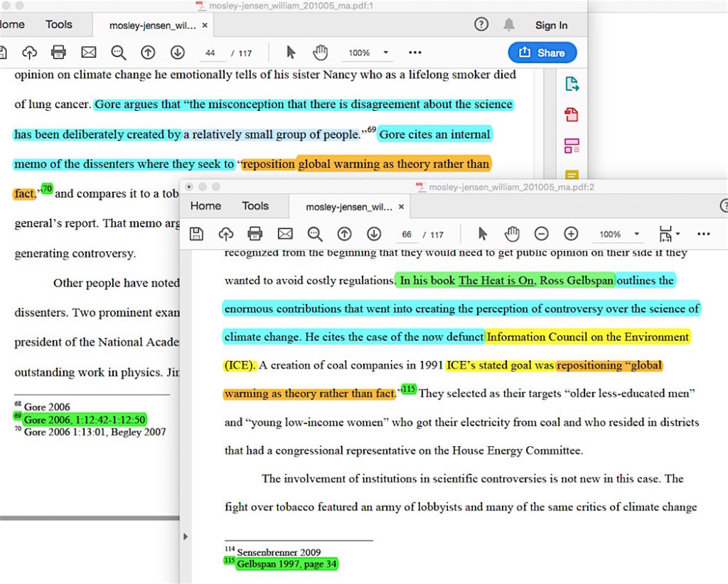Expand the left navigation pane in the front window
728x584 pixels.
186,536
